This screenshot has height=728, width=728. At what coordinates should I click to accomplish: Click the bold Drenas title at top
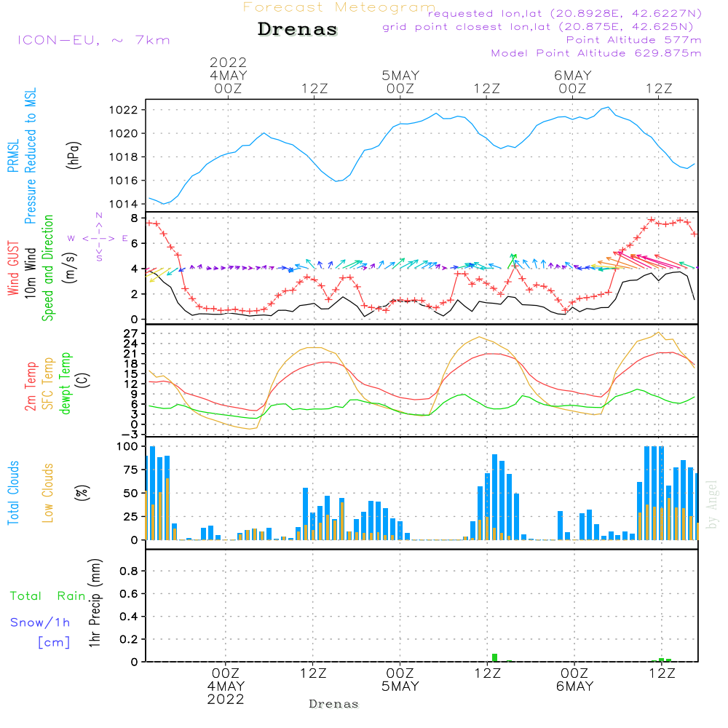(x=298, y=30)
